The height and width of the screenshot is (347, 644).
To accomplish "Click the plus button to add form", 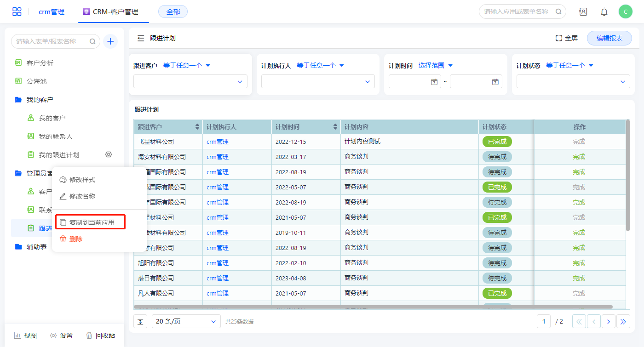I will [110, 41].
